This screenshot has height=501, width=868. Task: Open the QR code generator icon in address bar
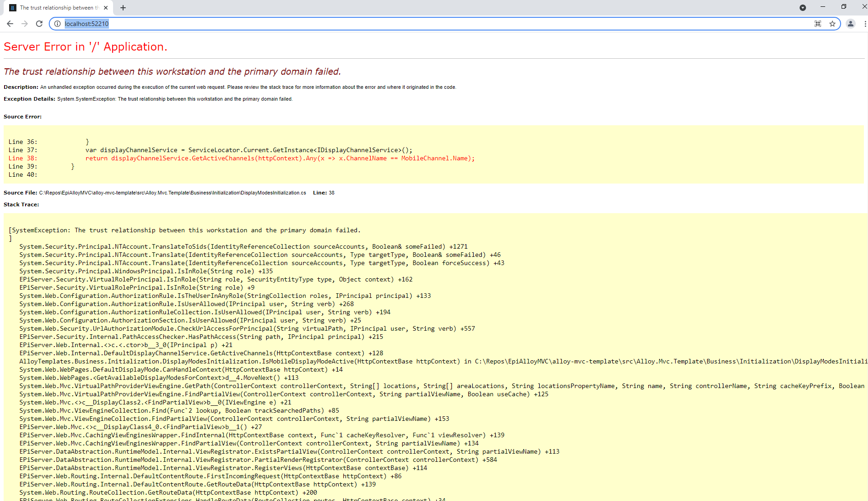[x=817, y=24]
